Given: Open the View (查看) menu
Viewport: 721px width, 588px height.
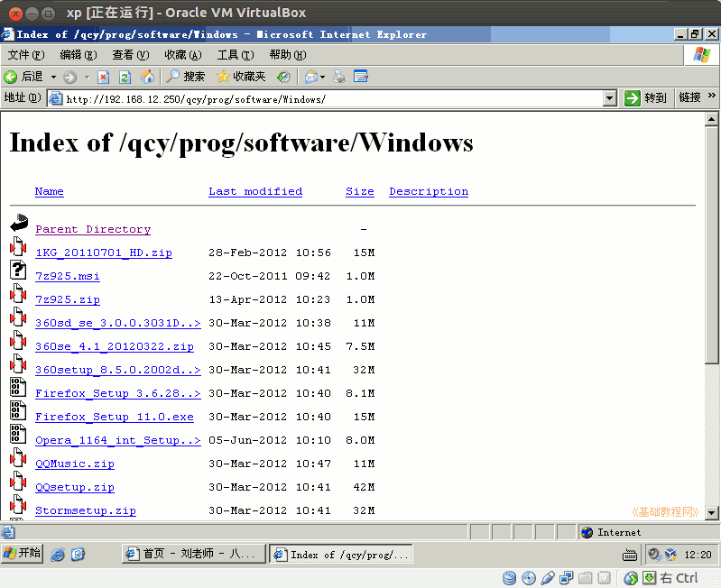Looking at the screenshot, I should [131, 55].
